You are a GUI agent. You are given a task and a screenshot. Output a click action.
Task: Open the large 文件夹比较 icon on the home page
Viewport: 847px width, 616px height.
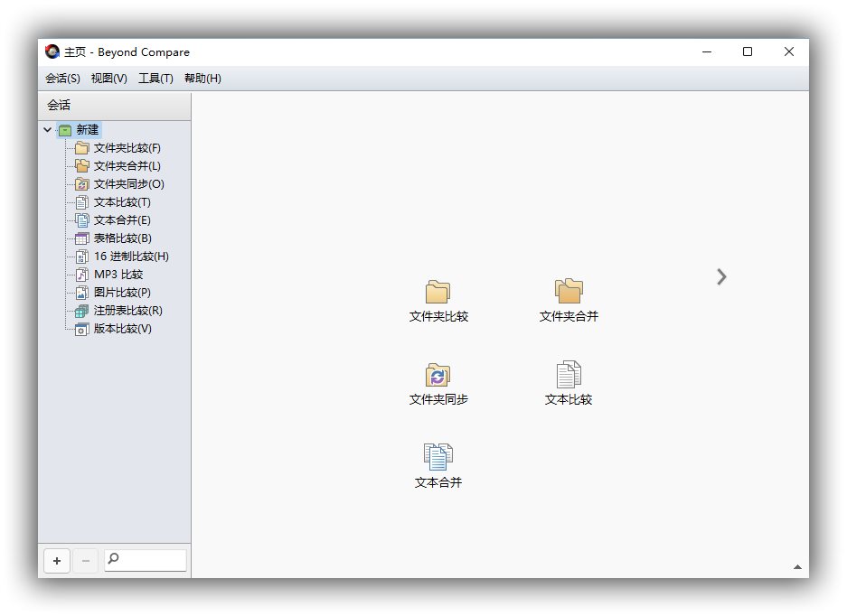tap(438, 292)
